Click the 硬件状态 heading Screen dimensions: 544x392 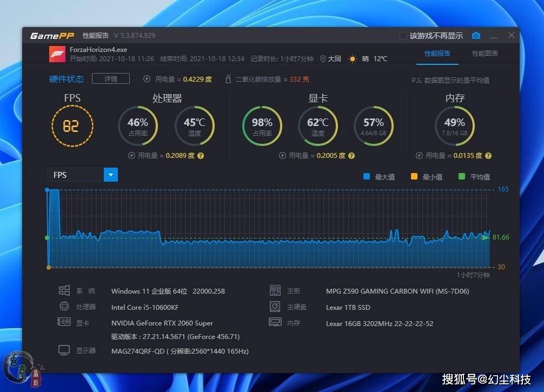point(67,79)
